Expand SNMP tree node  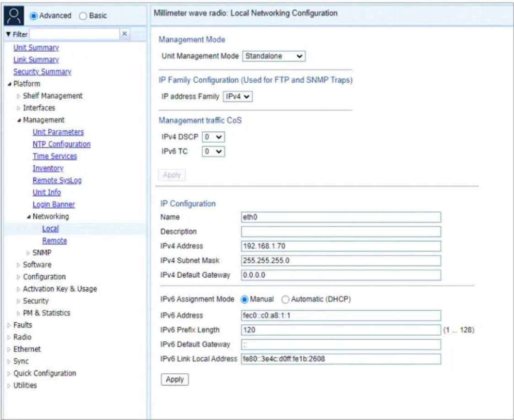tap(28, 253)
